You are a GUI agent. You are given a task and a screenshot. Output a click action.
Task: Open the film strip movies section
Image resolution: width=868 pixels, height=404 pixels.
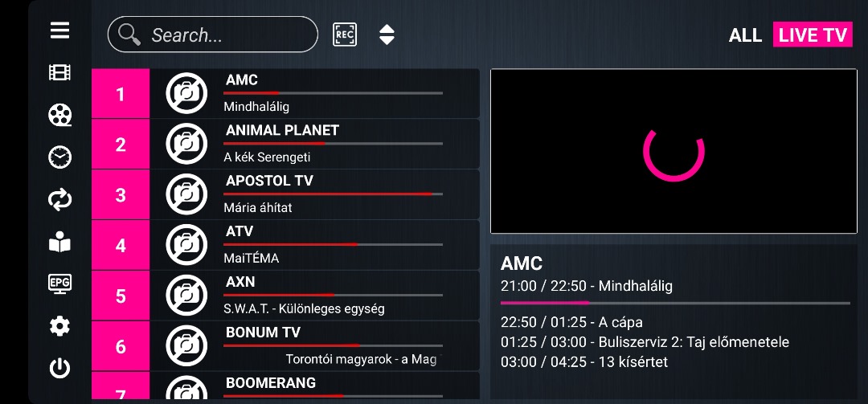coord(59,73)
